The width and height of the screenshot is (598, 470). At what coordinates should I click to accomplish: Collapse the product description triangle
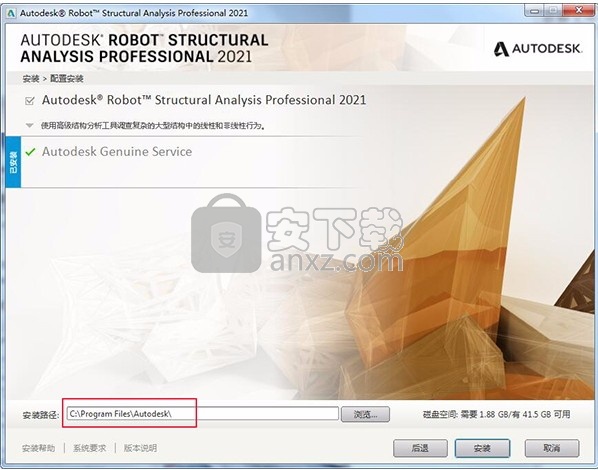point(29,126)
